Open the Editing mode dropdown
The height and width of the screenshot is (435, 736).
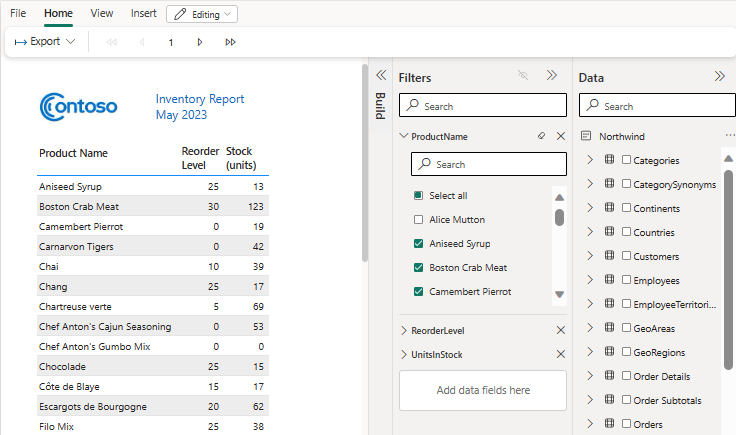click(202, 14)
